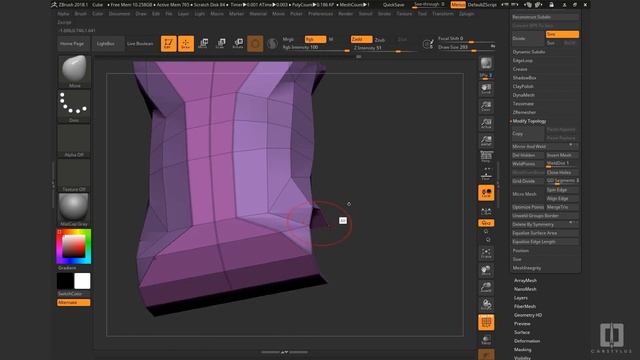Click the Frame mesh icon
This screenshot has width=640, height=360.
(x=486, y=253)
